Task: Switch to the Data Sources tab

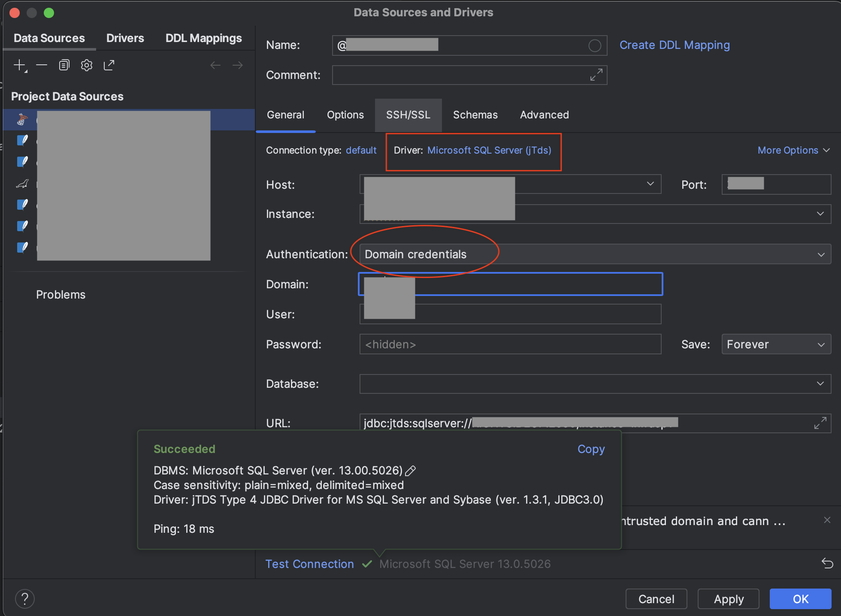Action: (x=49, y=38)
